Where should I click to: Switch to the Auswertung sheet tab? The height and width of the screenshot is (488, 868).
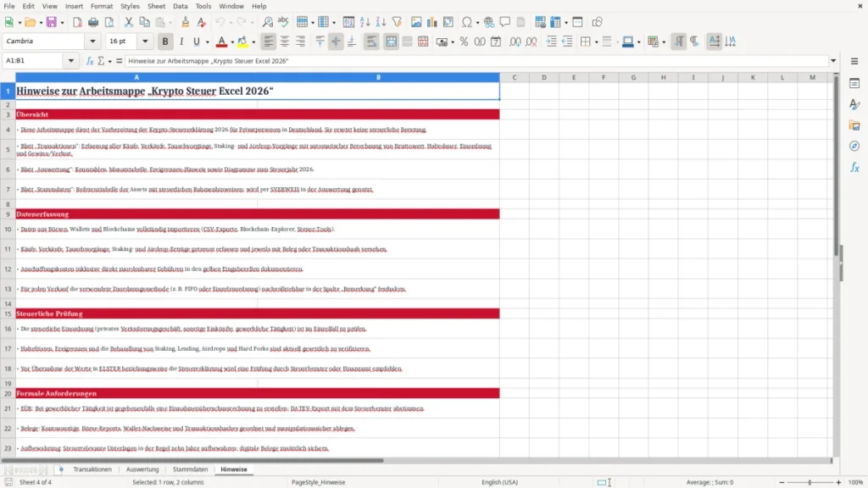tap(142, 469)
